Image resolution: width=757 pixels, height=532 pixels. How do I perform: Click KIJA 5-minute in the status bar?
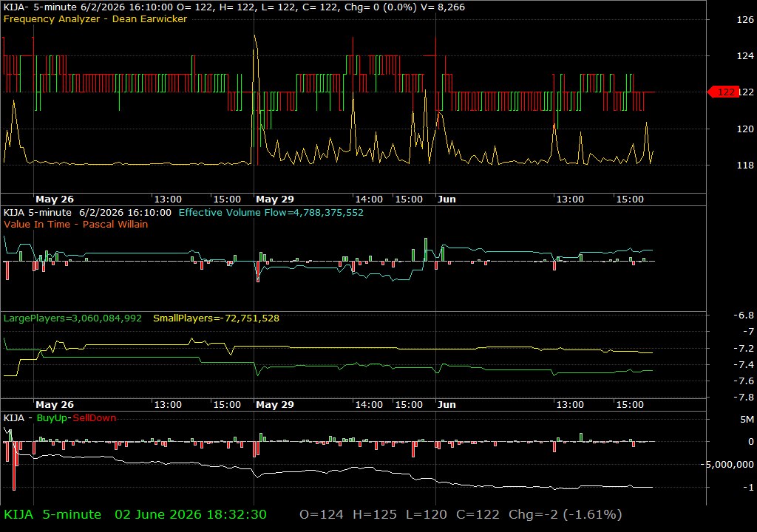(x=52, y=514)
